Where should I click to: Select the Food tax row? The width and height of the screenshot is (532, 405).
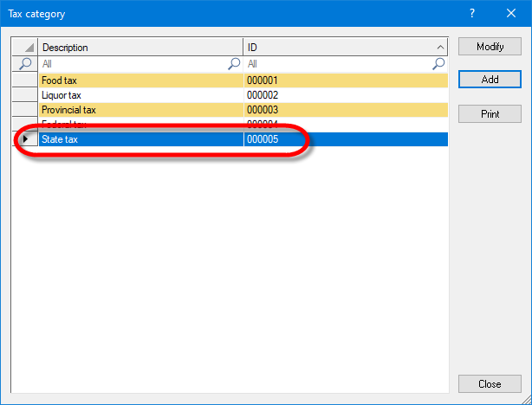click(140, 80)
